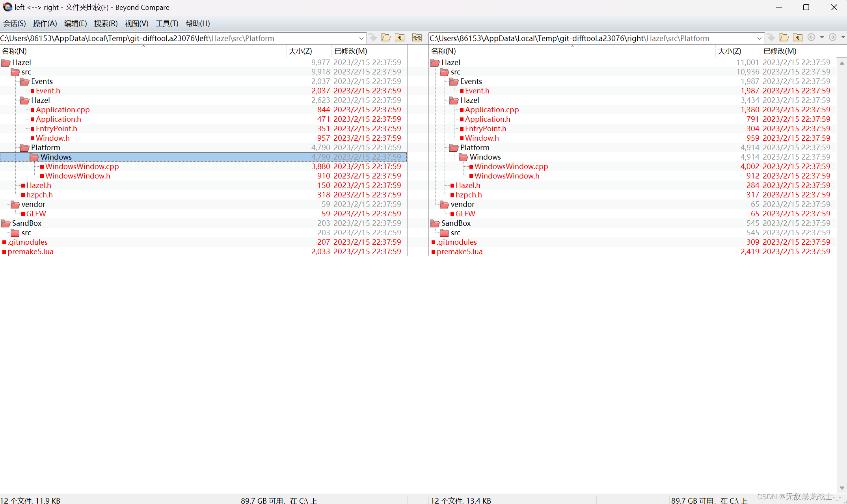Image resolution: width=847 pixels, height=504 pixels.
Task: Click right pane forward navigation arrow
Action: [832, 37]
